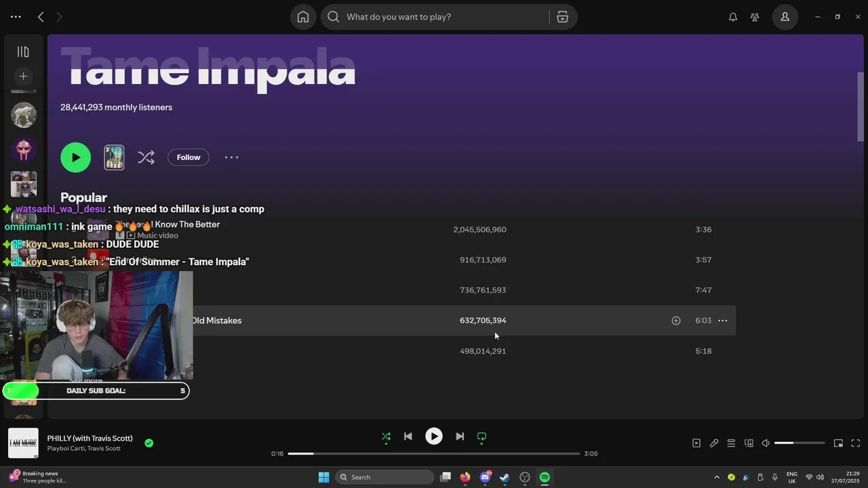Launch Firefox from the taskbar
The image size is (868, 488).
465,477
